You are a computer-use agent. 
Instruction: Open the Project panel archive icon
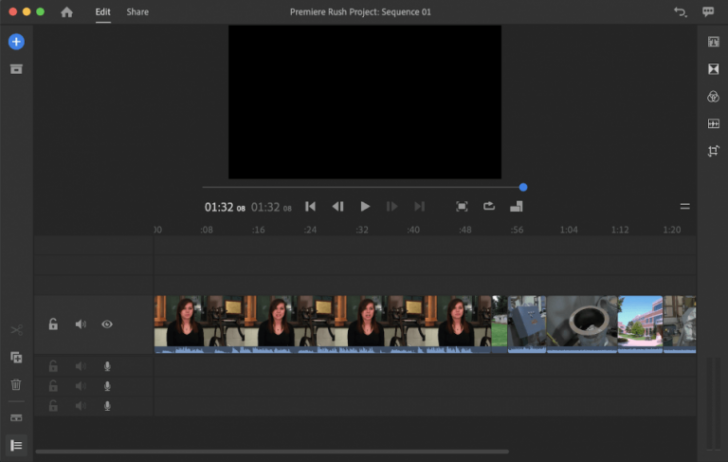(16, 69)
